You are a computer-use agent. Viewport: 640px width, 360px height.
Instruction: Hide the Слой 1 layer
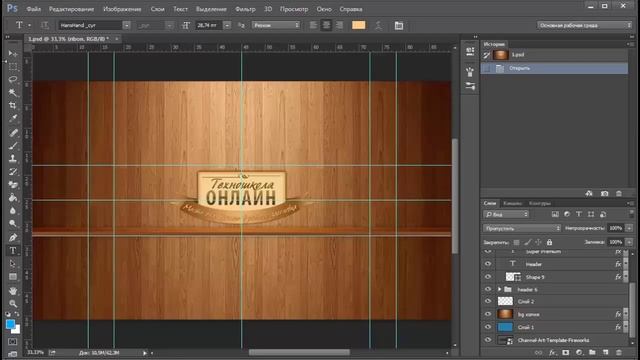click(488, 327)
